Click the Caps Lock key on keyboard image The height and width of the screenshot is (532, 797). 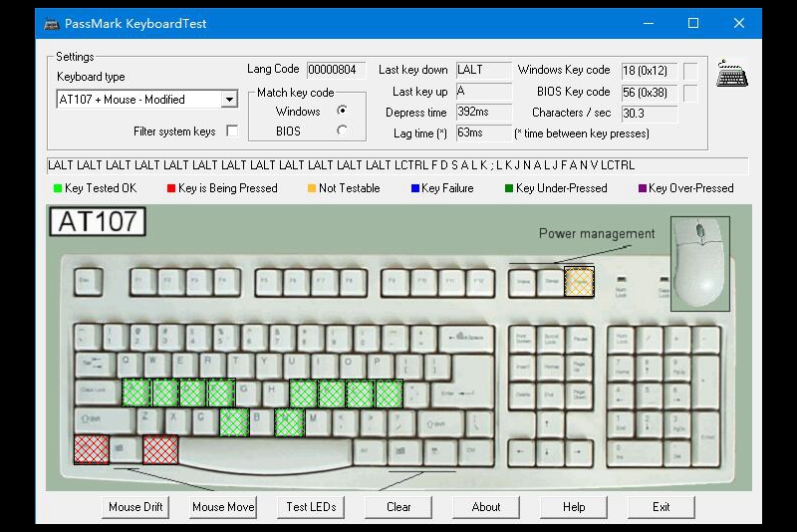tap(98, 393)
